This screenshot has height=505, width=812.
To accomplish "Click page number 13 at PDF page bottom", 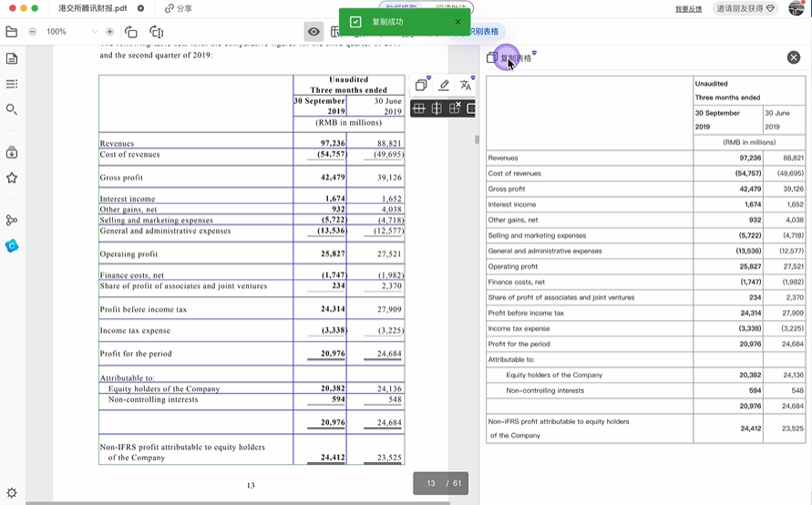I will point(251,485).
